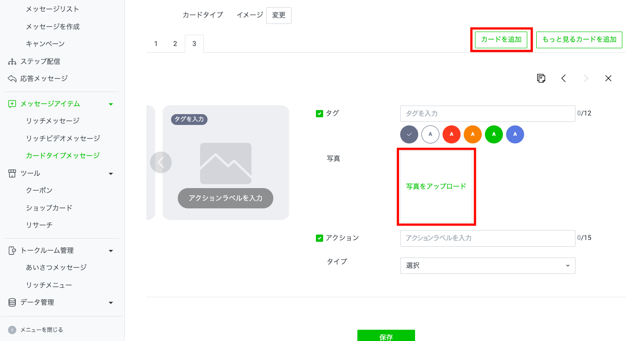Collapse the トークルーム管理 section arrow

pos(111,251)
